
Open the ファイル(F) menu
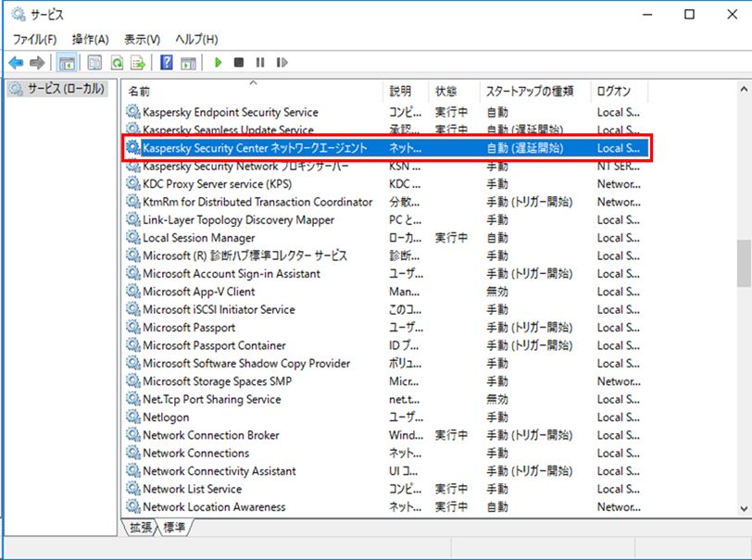pyautogui.click(x=34, y=39)
